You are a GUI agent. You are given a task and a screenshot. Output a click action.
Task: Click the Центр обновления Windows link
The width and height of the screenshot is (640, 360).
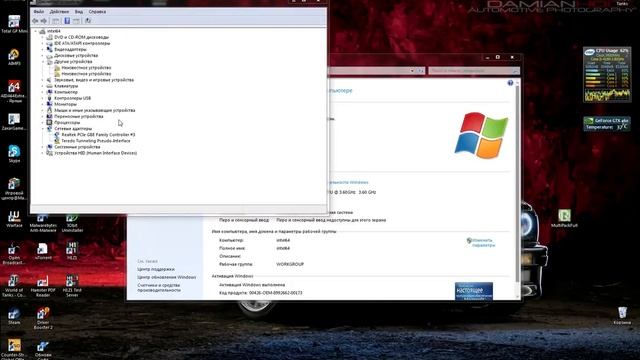pyautogui.click(x=167, y=277)
